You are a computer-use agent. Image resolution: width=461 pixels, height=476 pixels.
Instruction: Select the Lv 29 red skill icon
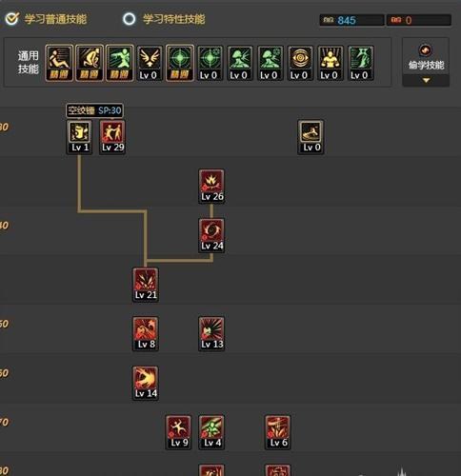coord(112,137)
